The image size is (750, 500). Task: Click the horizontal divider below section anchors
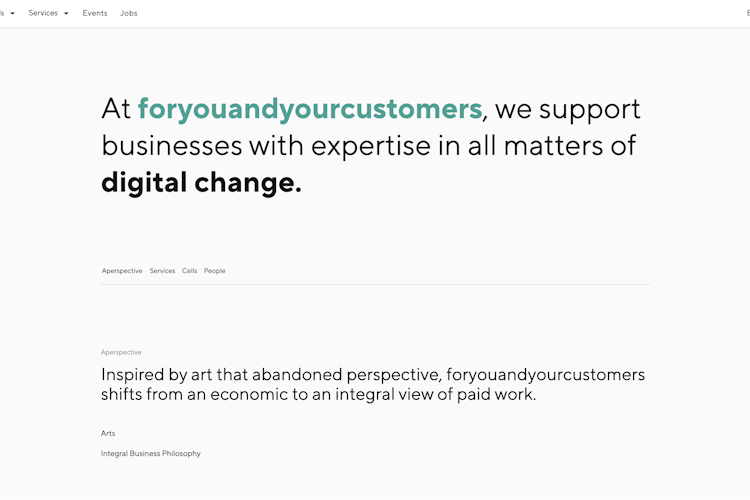pos(375,284)
